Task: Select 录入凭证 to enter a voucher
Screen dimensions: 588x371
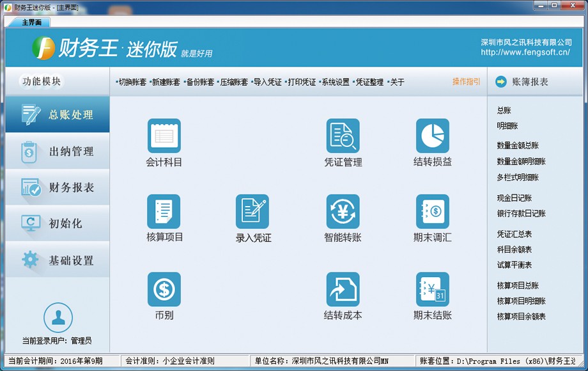Action: tap(252, 217)
